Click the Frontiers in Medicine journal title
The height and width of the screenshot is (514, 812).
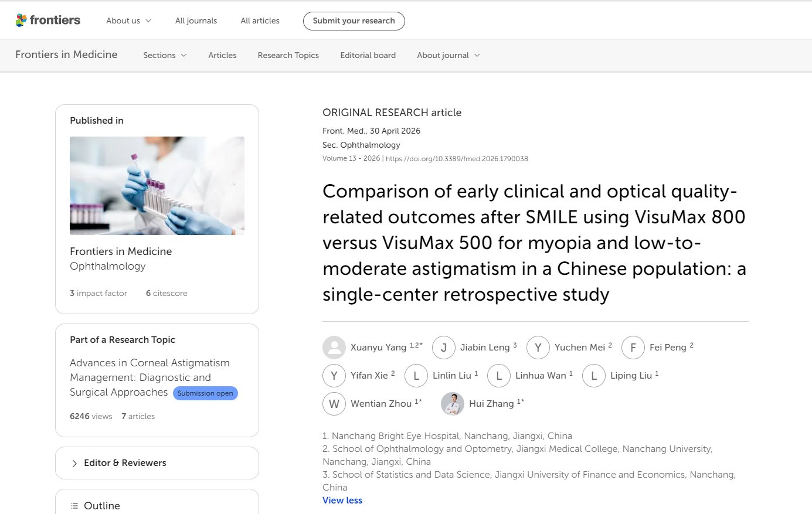66,55
